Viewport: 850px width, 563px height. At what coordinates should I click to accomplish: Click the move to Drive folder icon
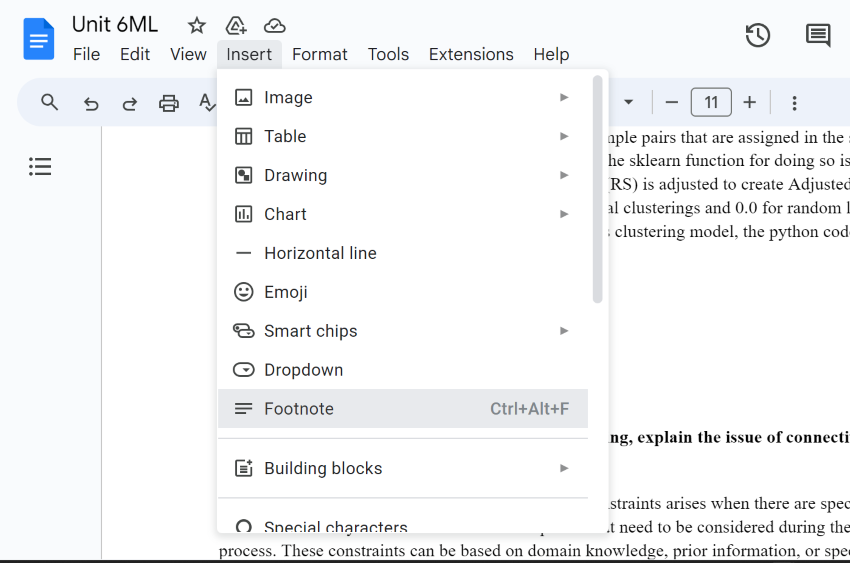[x=236, y=26]
